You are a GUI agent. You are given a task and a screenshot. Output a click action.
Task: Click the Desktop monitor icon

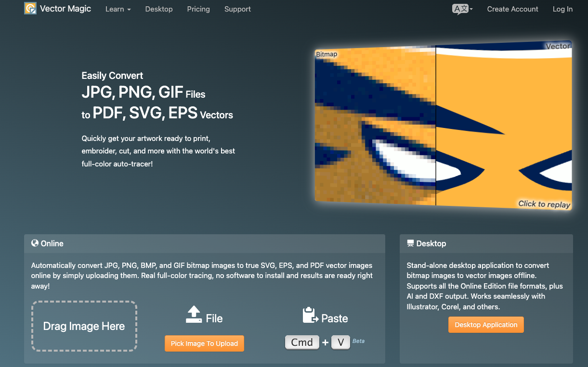click(410, 243)
